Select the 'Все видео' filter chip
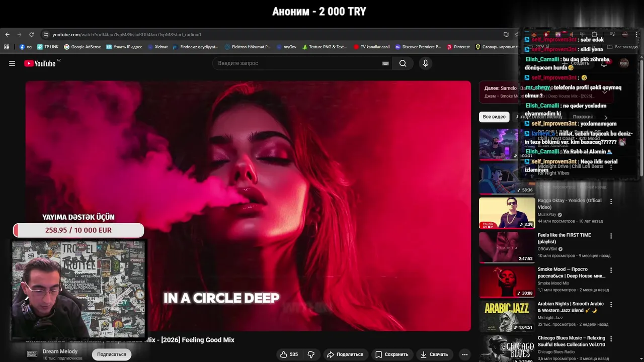The image size is (644, 362). [x=494, y=117]
